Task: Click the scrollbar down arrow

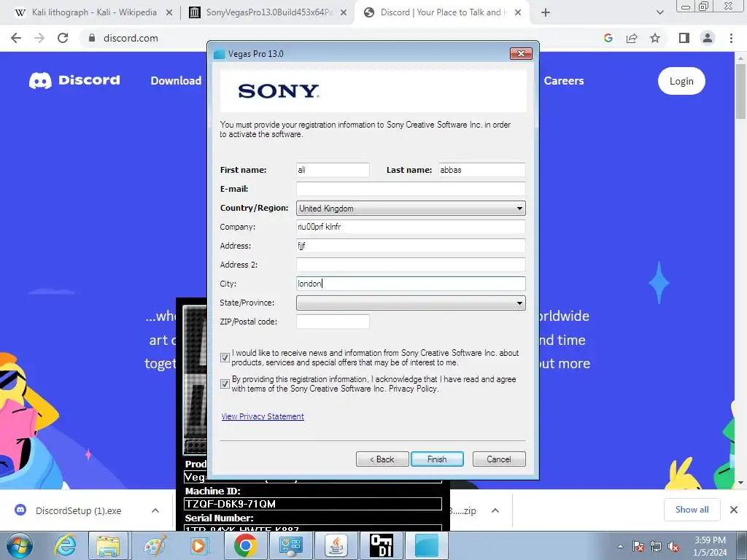Action: [x=741, y=483]
